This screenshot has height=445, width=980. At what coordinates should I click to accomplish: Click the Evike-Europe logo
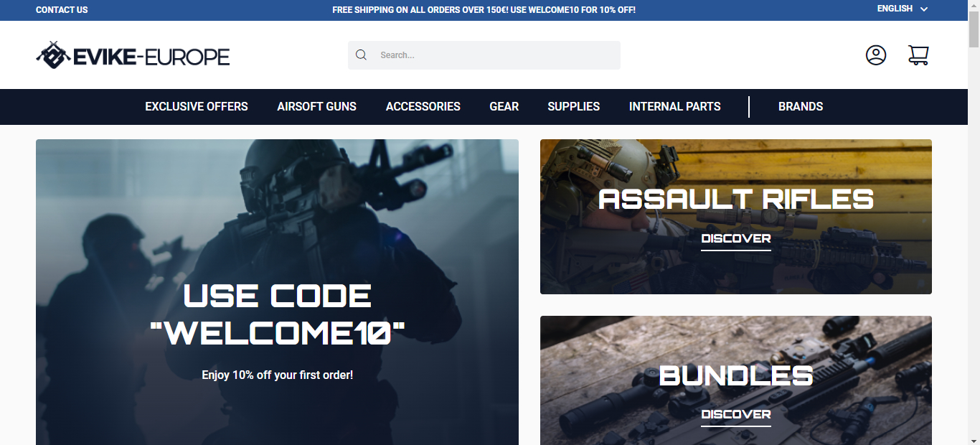point(133,55)
